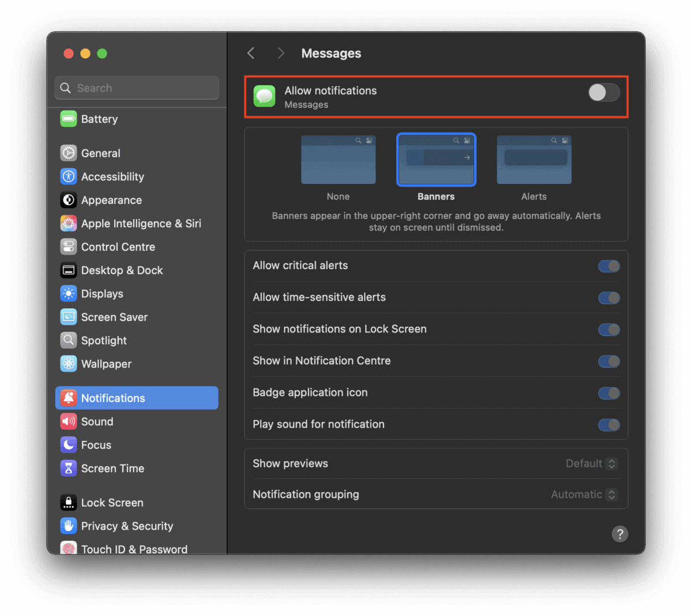
Task: Click the Spotlight magnifier icon
Action: pos(69,341)
